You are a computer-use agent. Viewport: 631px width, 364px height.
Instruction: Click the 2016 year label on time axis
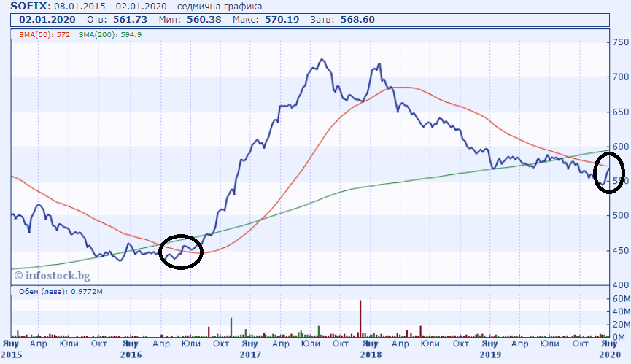tap(131, 355)
